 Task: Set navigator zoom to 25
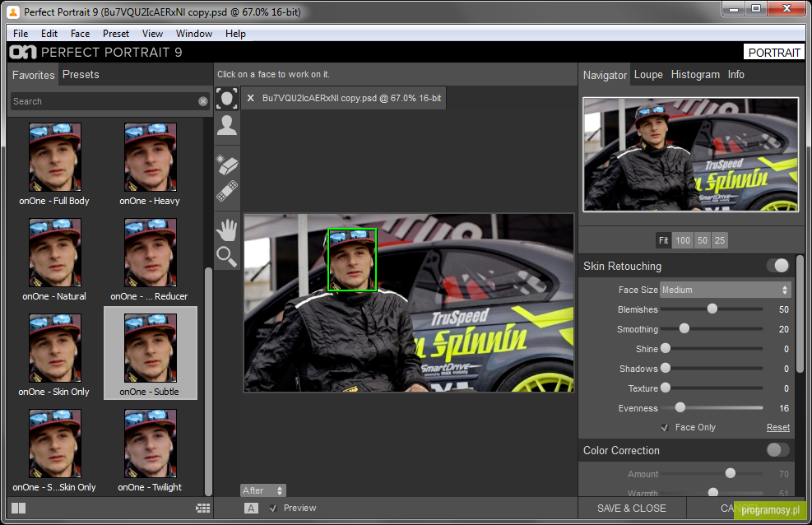720,240
